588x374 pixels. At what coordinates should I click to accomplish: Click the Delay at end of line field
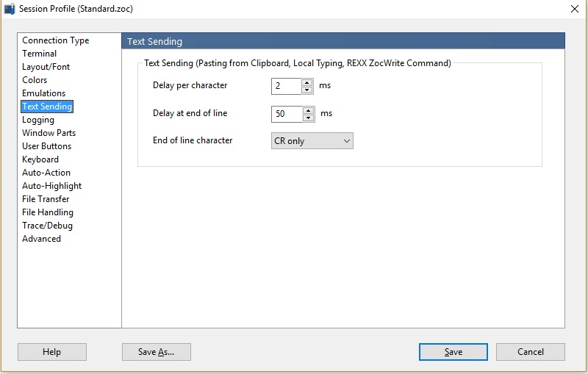pos(287,114)
